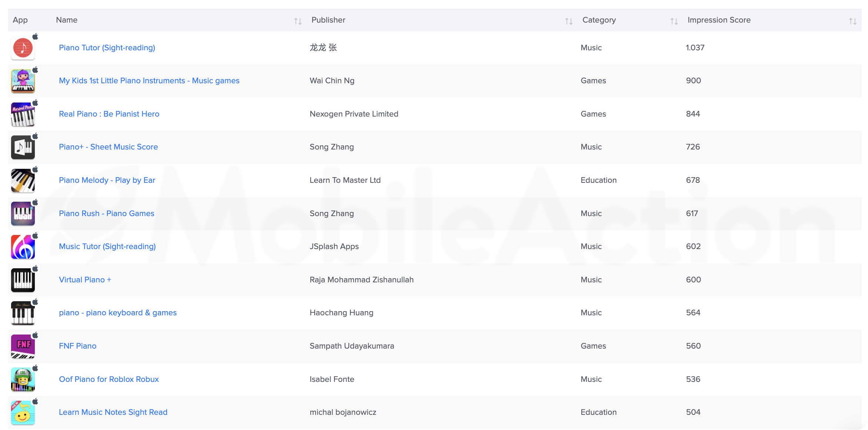Click the Impression Score column header
The image size is (868, 430).
(719, 20)
